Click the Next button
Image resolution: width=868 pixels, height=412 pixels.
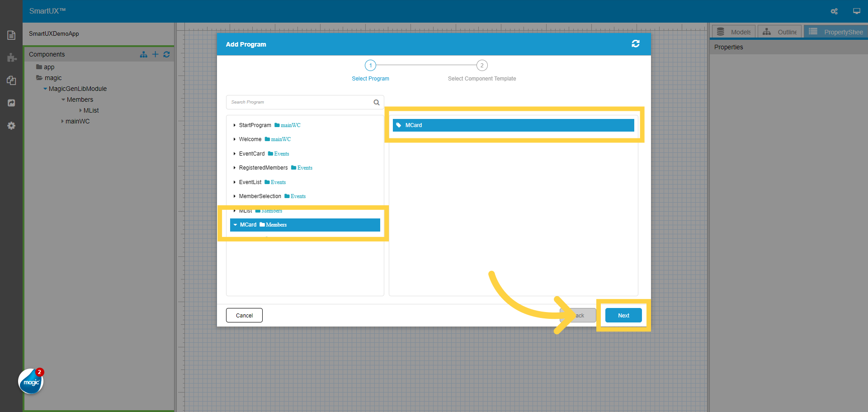point(623,315)
